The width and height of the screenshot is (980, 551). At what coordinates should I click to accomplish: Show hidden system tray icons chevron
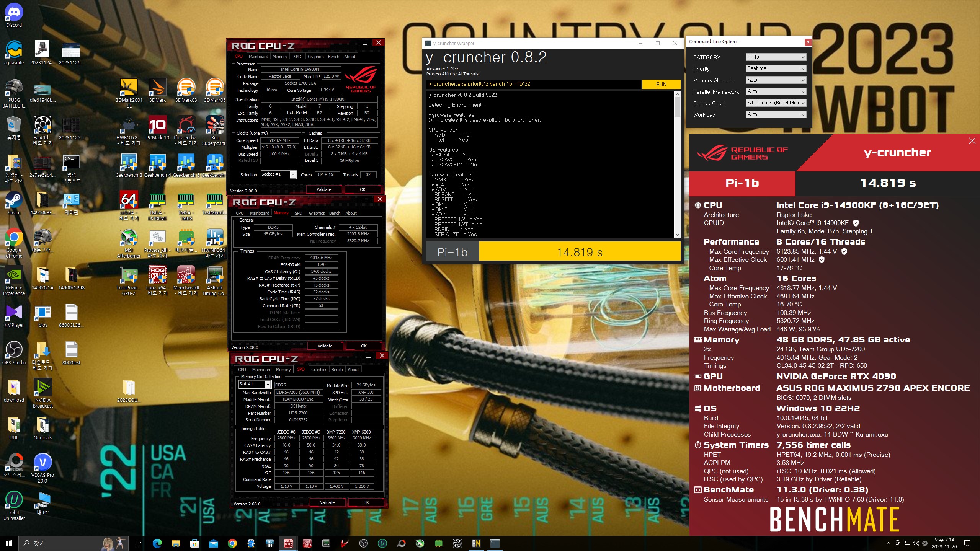point(888,543)
